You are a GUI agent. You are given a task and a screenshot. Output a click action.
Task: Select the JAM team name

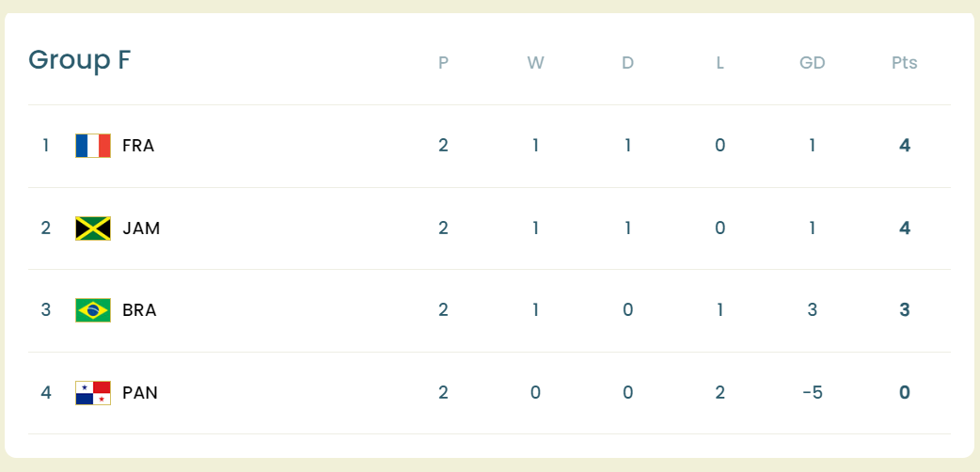[x=141, y=228]
